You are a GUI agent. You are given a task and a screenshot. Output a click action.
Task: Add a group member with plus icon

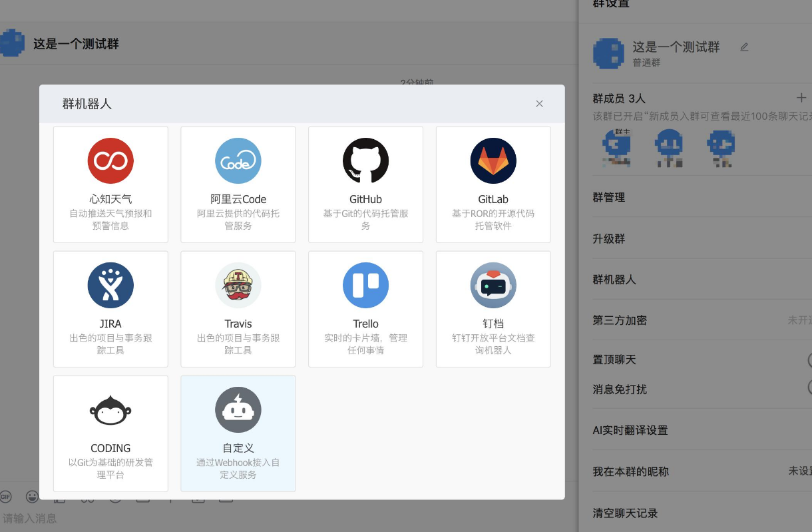click(801, 98)
